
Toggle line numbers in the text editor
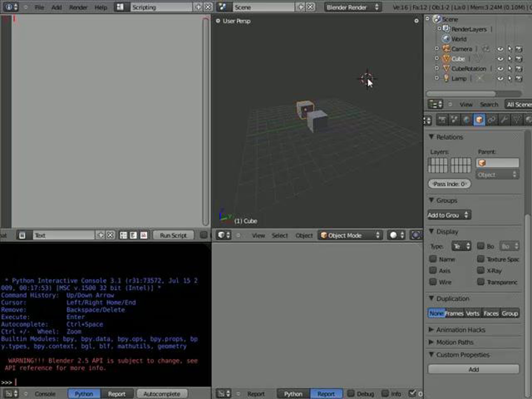(123, 235)
